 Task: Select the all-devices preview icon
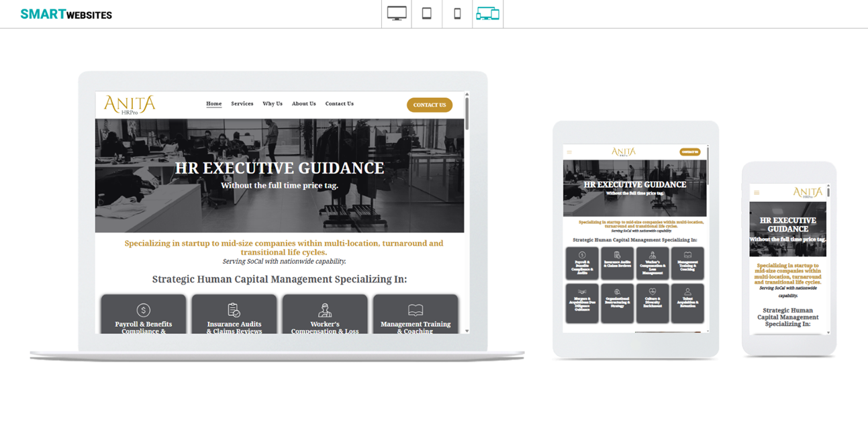(487, 13)
